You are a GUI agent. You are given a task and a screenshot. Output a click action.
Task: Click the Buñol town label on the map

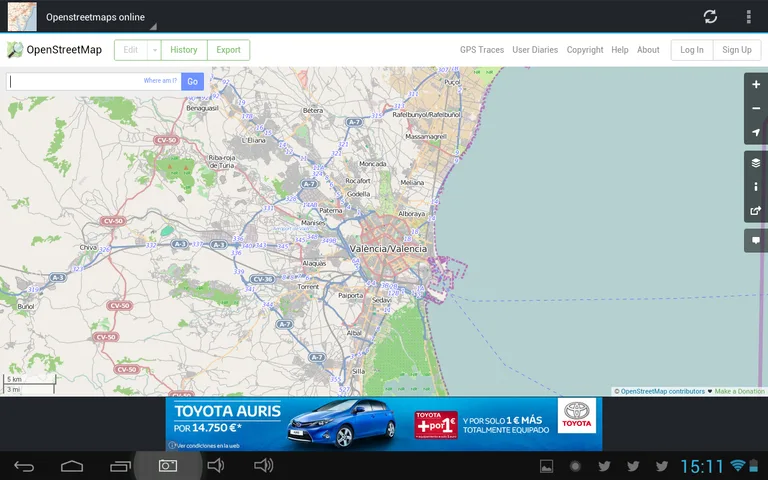click(x=25, y=307)
